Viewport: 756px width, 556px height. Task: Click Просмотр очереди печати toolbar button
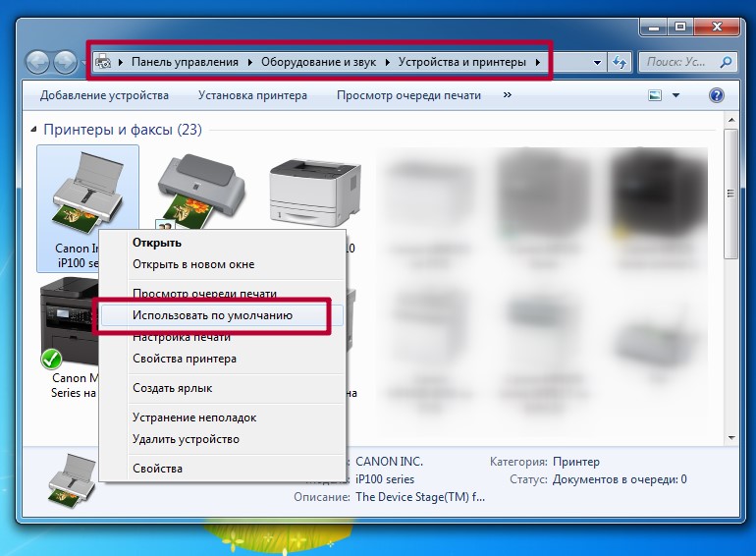408,95
